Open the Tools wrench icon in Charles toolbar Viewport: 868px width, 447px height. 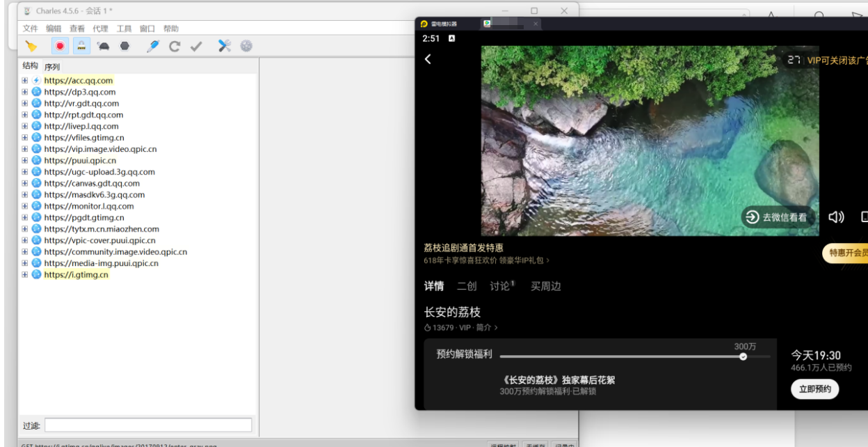tap(225, 46)
